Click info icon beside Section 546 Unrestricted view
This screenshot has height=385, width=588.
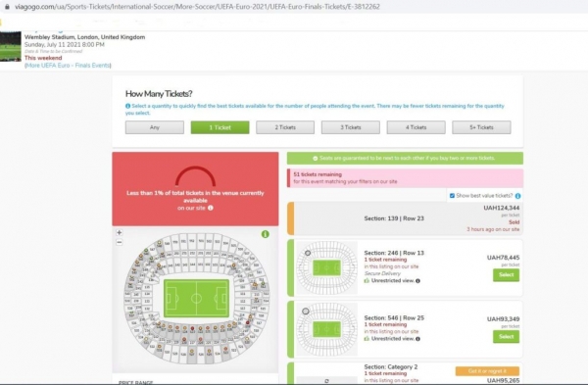pos(417,339)
